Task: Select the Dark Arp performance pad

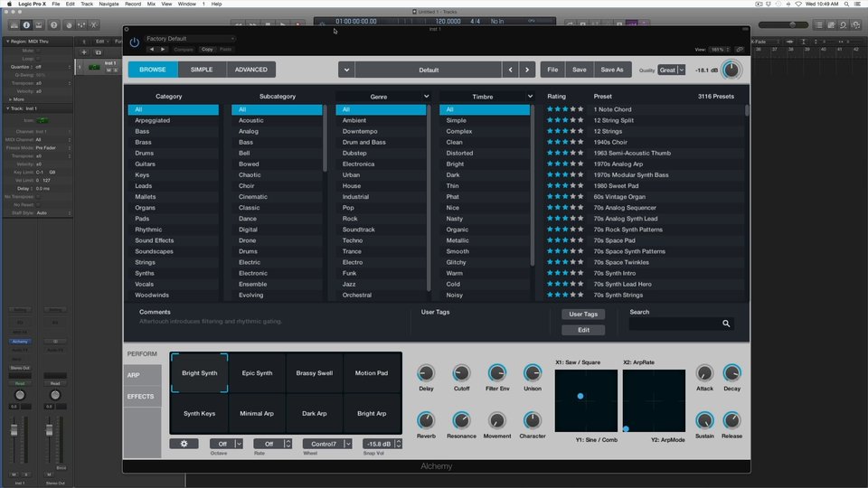Action: (x=315, y=413)
